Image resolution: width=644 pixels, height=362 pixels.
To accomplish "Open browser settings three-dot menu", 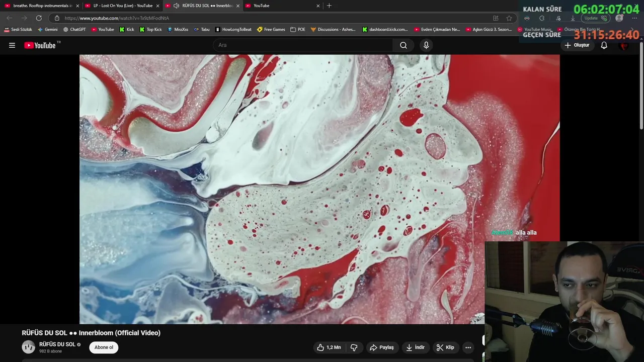I will 634,18.
